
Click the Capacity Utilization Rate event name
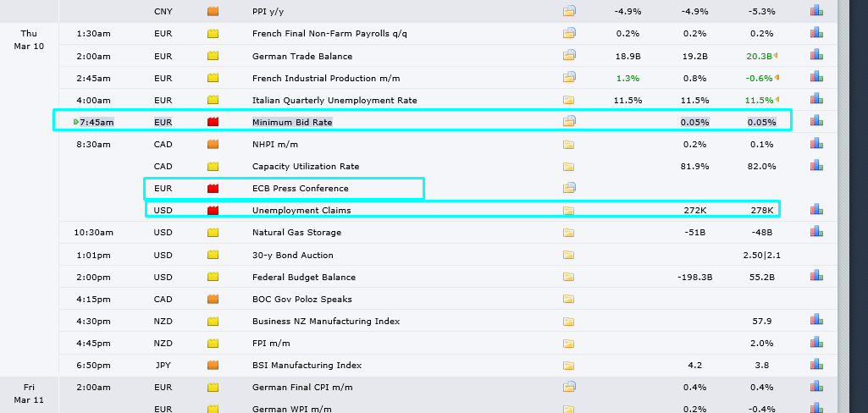tap(306, 166)
